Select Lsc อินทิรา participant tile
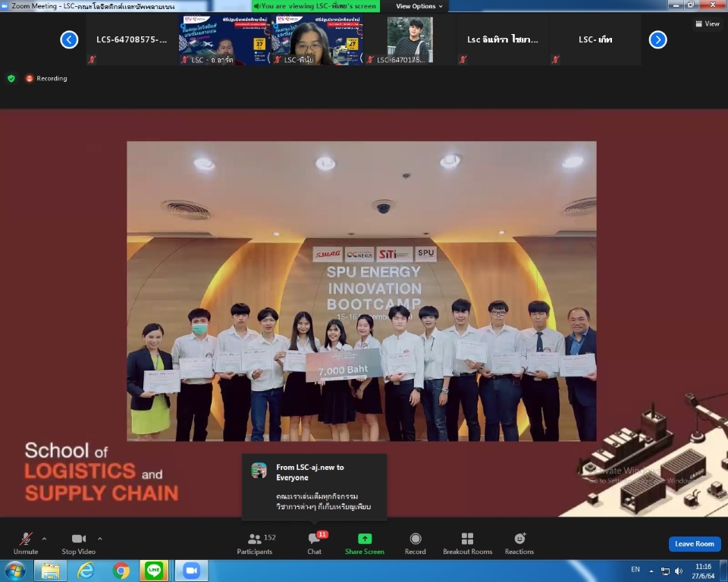728x582 pixels. (503, 39)
